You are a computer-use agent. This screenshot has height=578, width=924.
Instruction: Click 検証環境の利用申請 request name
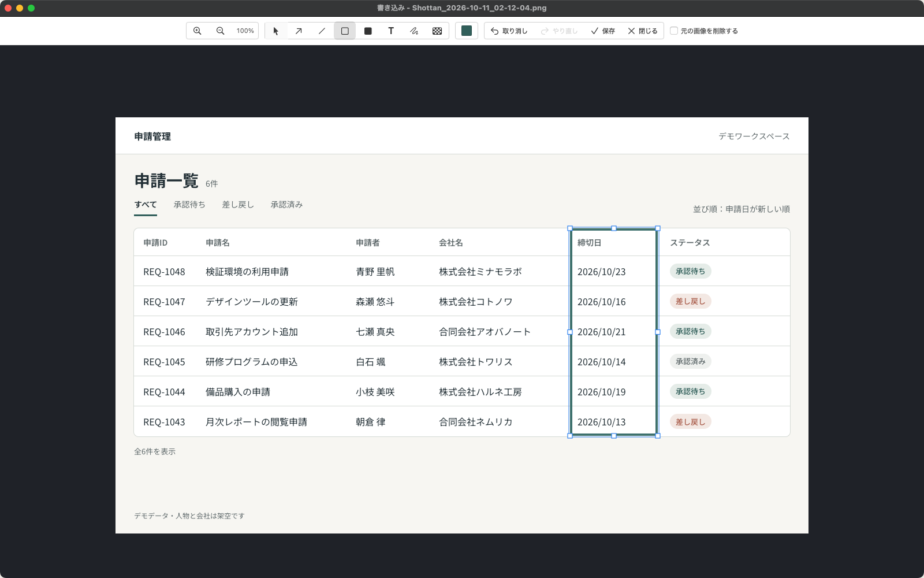point(247,272)
